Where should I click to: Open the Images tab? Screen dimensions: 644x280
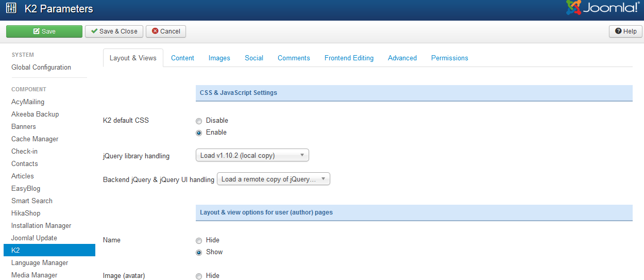tap(219, 58)
